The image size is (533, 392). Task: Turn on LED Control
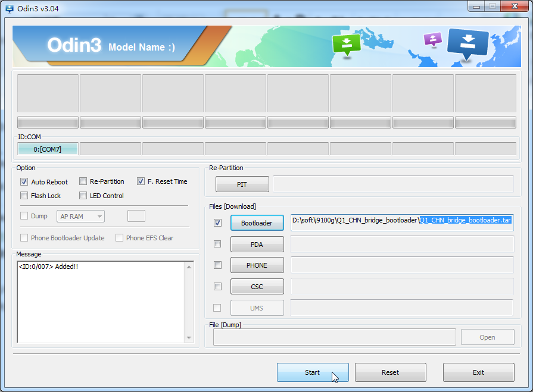pos(83,196)
